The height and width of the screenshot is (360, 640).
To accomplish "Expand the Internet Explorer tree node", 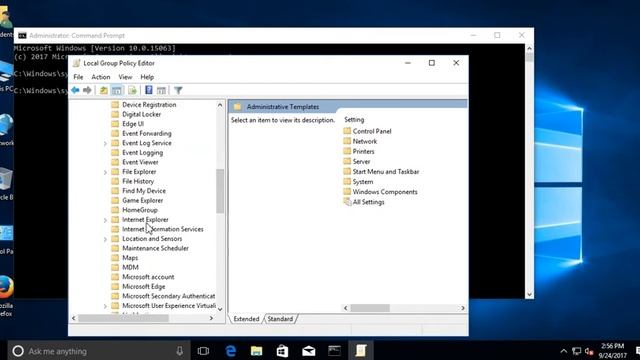I will pyautogui.click(x=105, y=220).
